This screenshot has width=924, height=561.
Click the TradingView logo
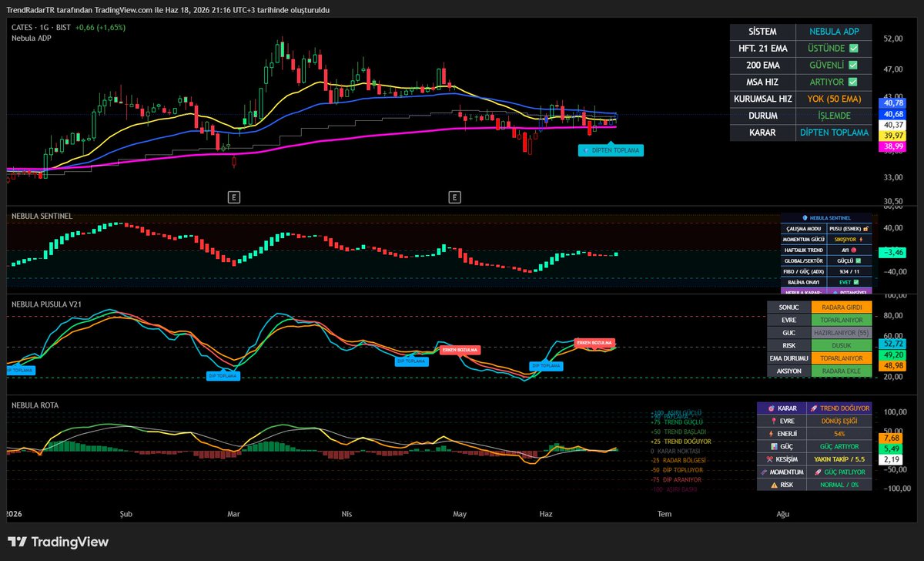click(58, 542)
